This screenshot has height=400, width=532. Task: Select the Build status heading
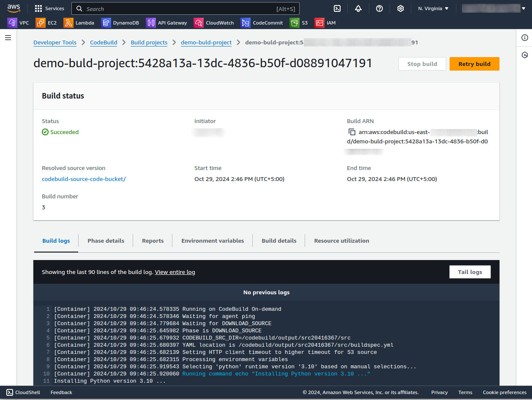point(63,96)
